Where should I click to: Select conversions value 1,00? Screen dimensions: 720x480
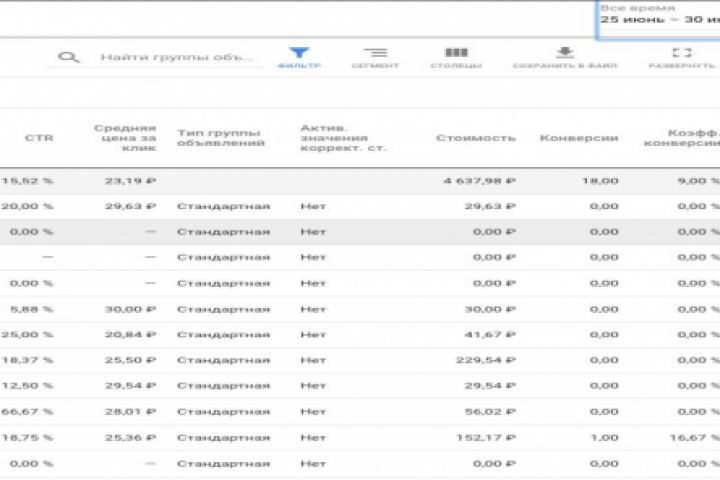click(604, 437)
